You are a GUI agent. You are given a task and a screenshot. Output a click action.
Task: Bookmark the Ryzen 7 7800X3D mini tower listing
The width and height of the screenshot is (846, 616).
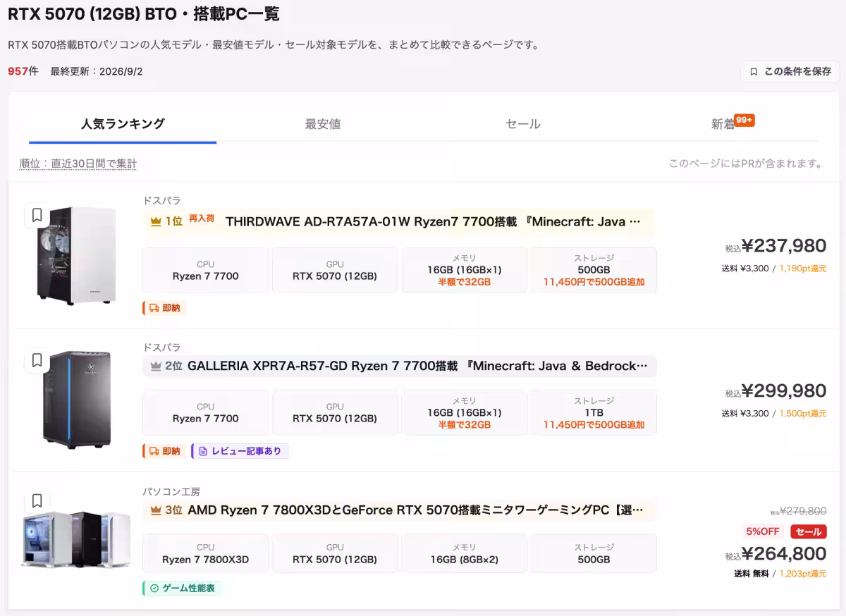pyautogui.click(x=37, y=500)
